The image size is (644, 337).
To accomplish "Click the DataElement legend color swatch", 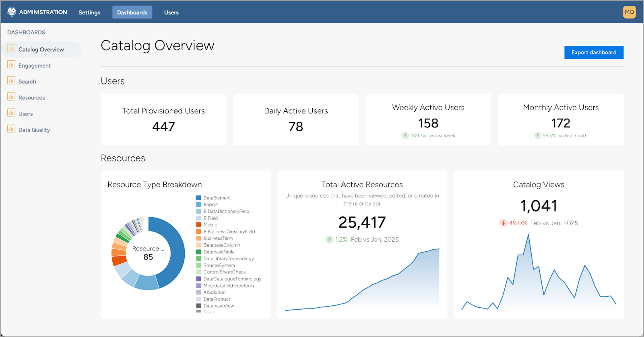I will click(198, 198).
